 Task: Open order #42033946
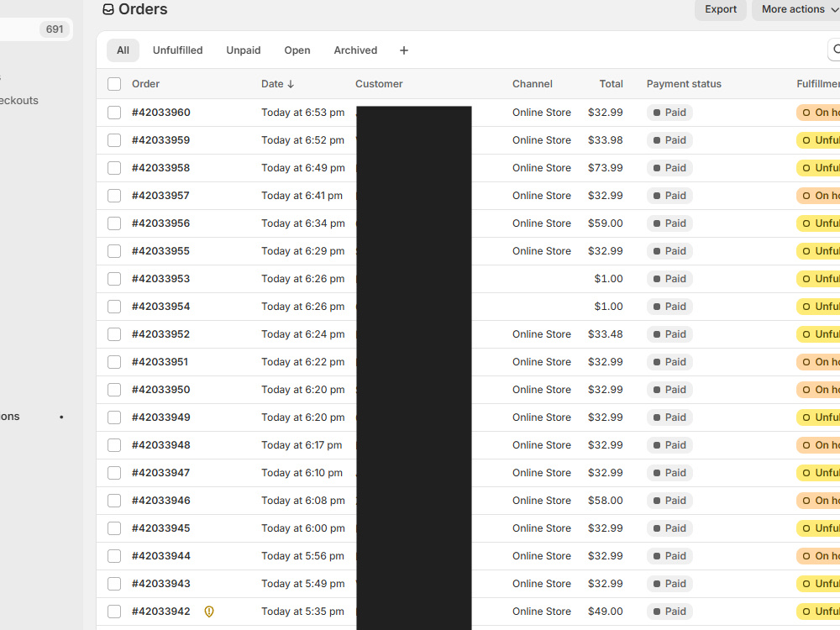[x=161, y=501]
